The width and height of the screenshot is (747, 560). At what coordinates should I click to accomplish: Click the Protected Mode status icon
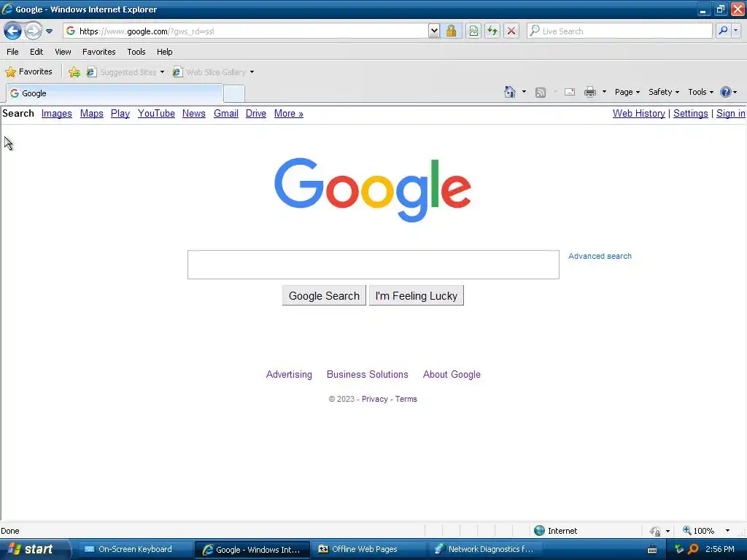click(x=656, y=531)
